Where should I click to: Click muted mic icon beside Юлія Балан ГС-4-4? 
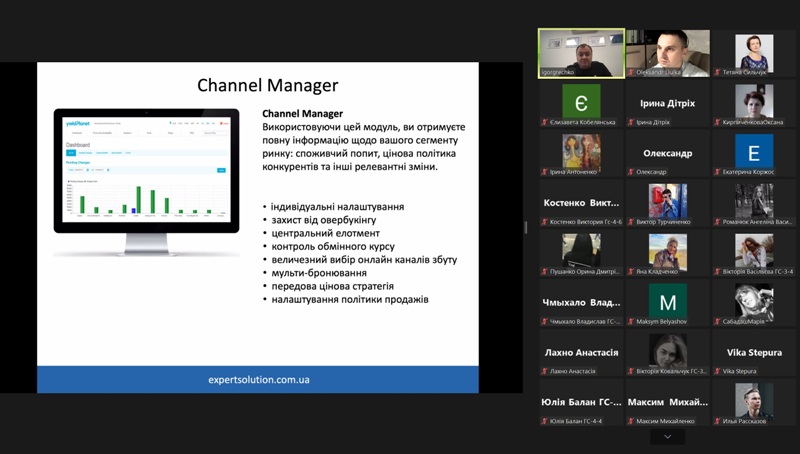[544, 421]
